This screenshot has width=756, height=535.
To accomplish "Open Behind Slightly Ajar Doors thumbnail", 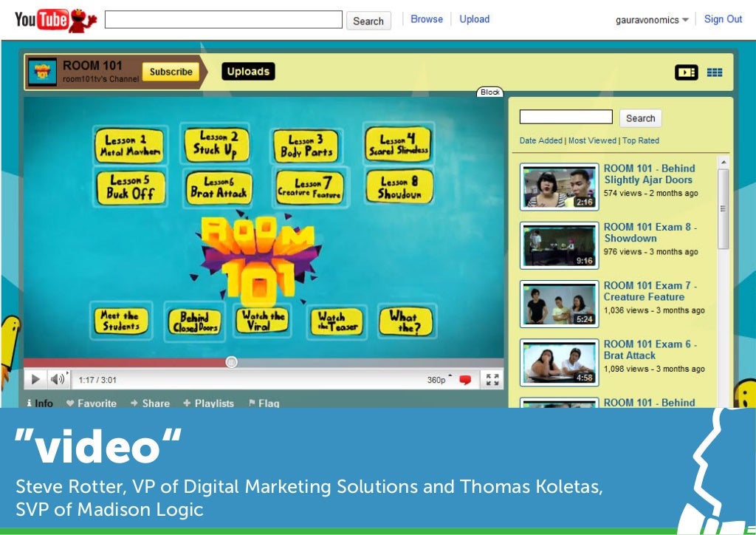I will point(560,187).
